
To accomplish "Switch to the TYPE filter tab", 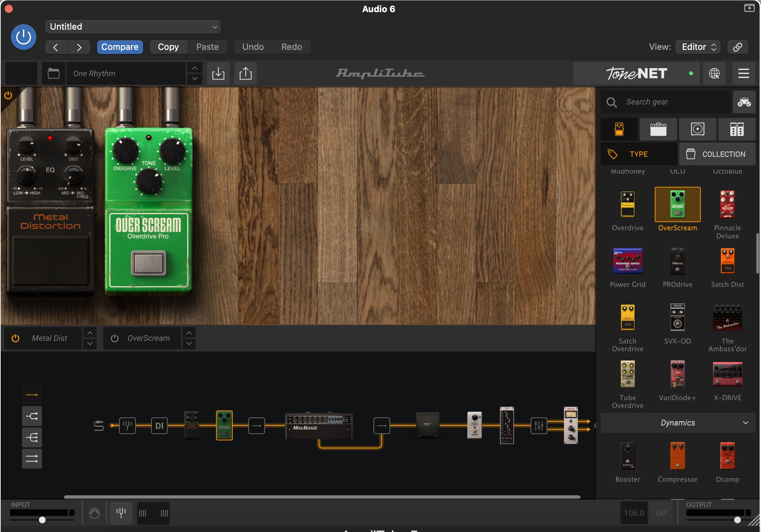I will click(x=639, y=154).
